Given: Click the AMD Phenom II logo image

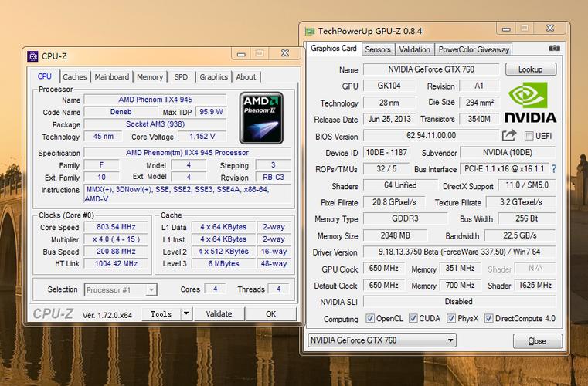Looking at the screenshot, I should (261, 118).
